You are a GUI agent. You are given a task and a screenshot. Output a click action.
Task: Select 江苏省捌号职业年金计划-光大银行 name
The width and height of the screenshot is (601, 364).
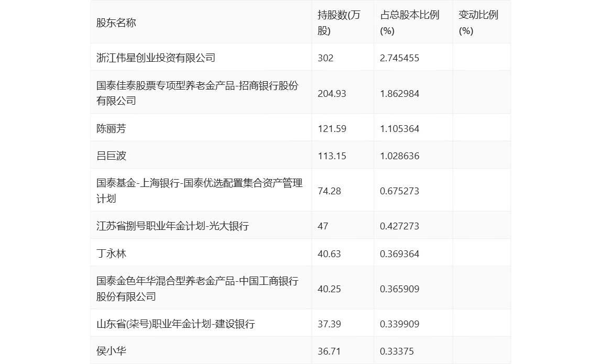point(172,226)
